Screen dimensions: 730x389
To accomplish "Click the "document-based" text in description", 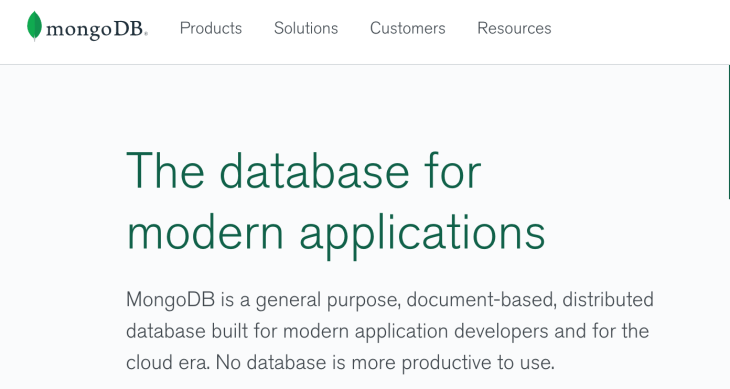I will pyautogui.click(x=481, y=300).
